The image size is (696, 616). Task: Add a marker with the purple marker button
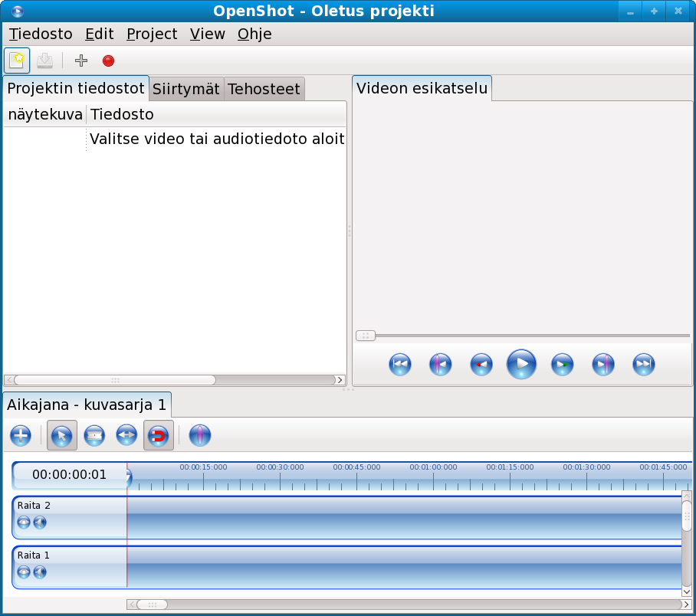(x=199, y=436)
